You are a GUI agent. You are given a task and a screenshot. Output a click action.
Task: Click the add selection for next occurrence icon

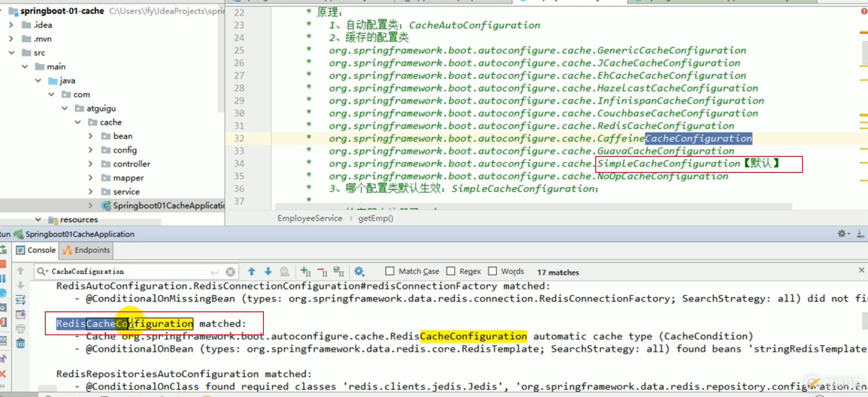[x=305, y=271]
